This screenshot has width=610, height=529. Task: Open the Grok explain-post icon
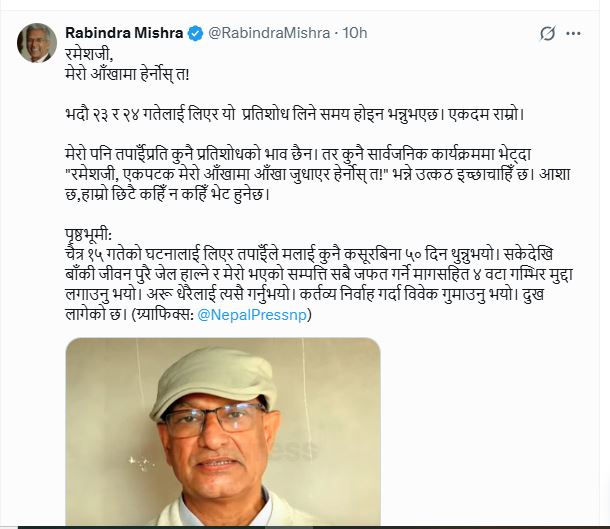tap(547, 33)
